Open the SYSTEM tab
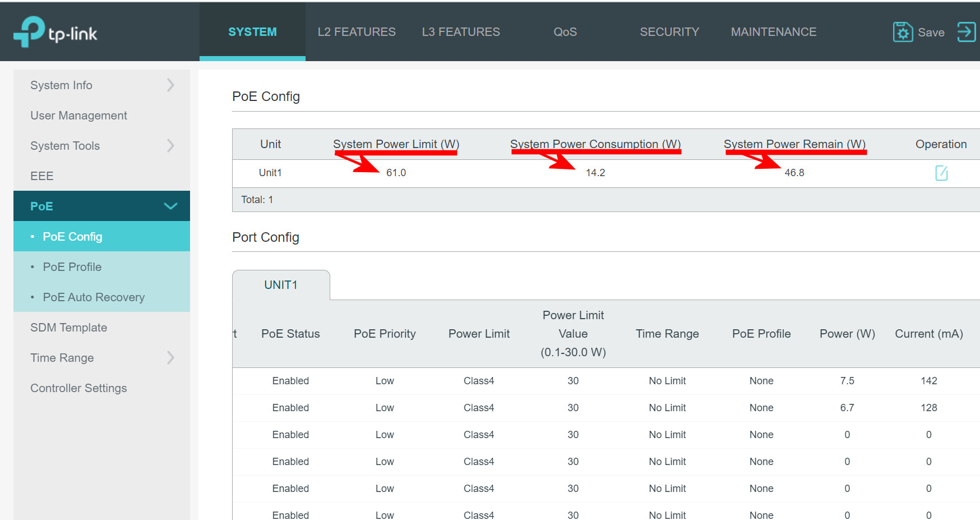The height and width of the screenshot is (520, 980). point(252,32)
